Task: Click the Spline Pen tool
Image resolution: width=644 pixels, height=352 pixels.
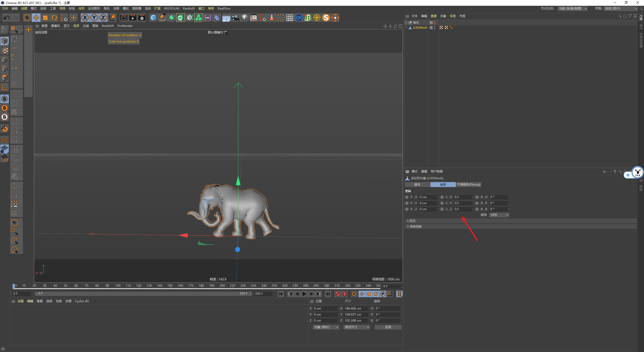Action: pyautogui.click(x=163, y=18)
